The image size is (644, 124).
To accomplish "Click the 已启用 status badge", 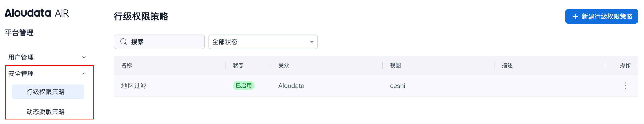I will click(x=243, y=86).
